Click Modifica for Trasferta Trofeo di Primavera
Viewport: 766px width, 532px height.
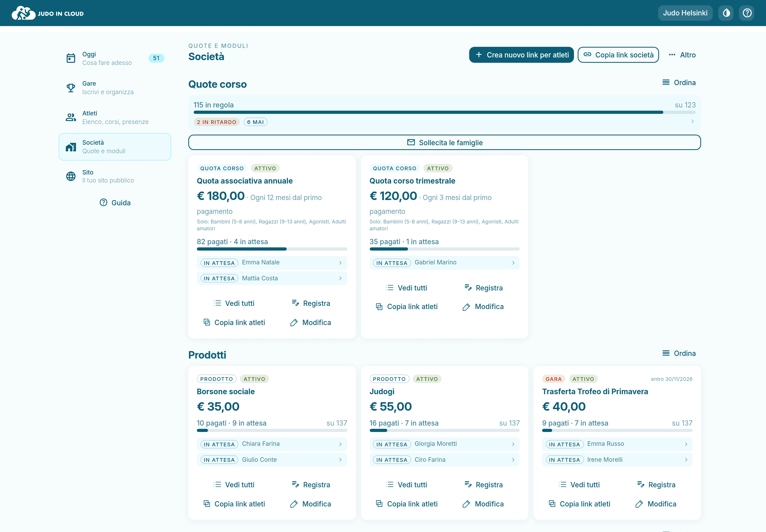click(x=656, y=504)
